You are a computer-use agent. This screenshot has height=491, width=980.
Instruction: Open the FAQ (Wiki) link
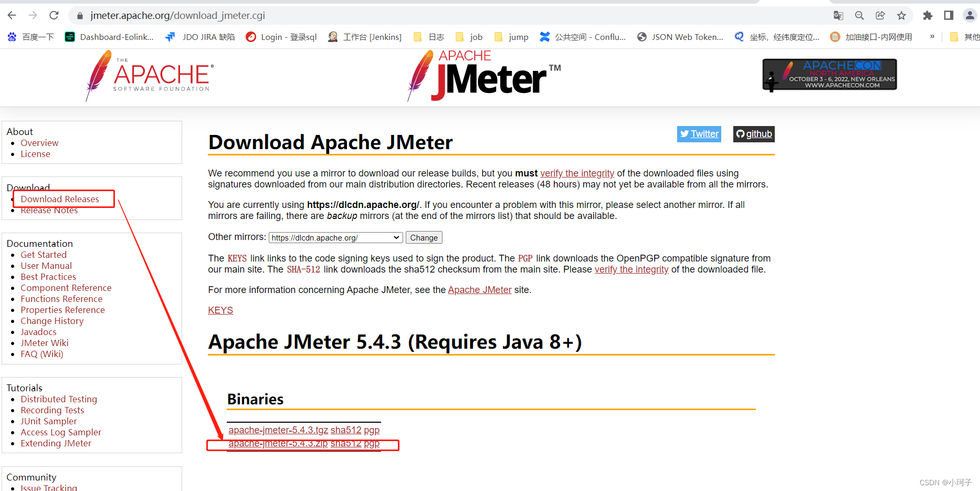(42, 354)
